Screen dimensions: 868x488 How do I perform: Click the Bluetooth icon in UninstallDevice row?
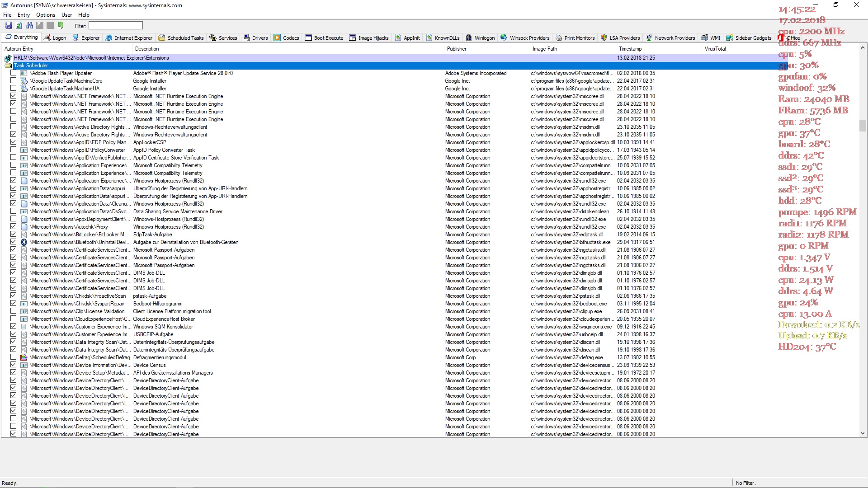tap(24, 242)
